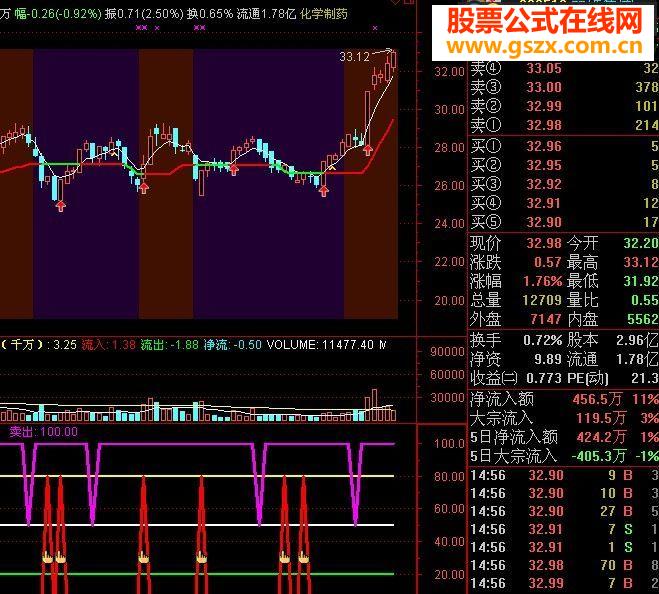Click the 量比 0.55 value
This screenshot has height=594, width=659.
[x=644, y=300]
